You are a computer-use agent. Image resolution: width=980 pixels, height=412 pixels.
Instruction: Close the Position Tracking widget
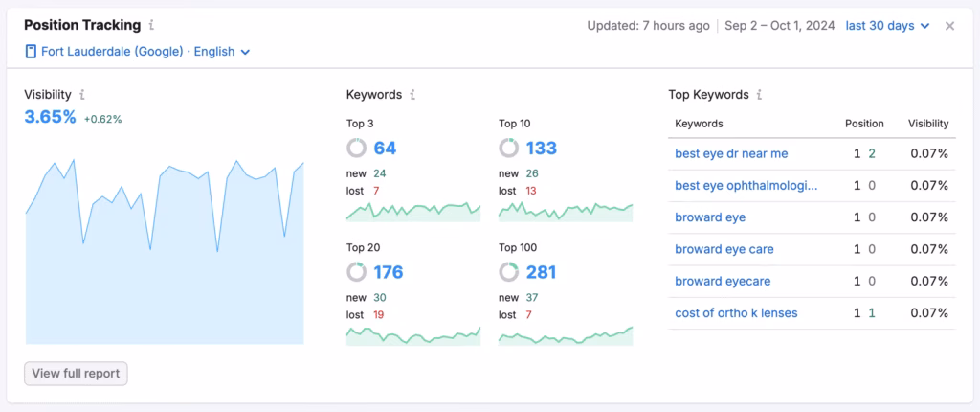(949, 26)
